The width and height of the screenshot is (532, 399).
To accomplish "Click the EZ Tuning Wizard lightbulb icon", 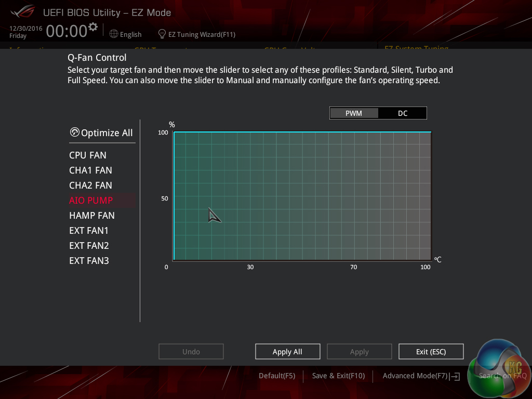I will click(162, 34).
